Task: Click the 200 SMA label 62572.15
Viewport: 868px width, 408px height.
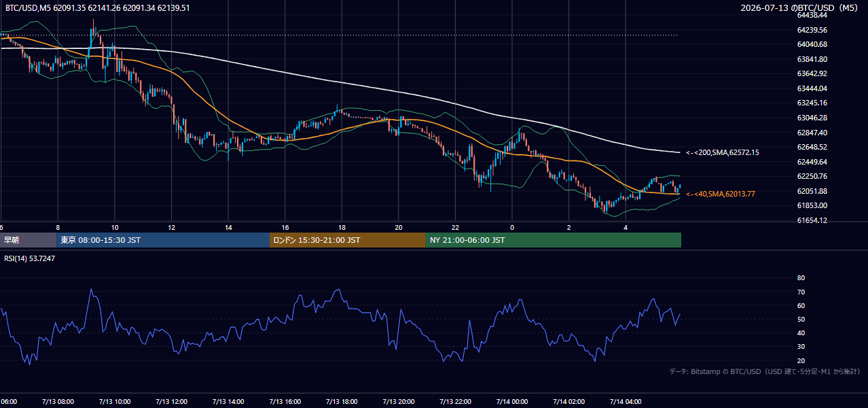Action: click(x=723, y=152)
